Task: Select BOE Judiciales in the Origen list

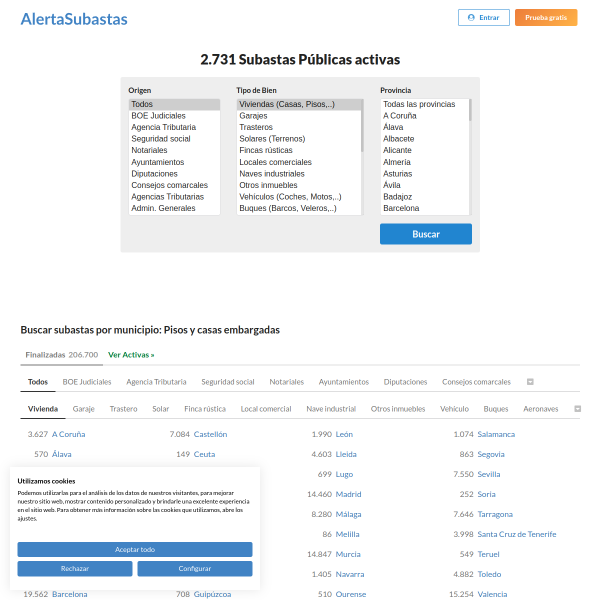Action: point(174,116)
